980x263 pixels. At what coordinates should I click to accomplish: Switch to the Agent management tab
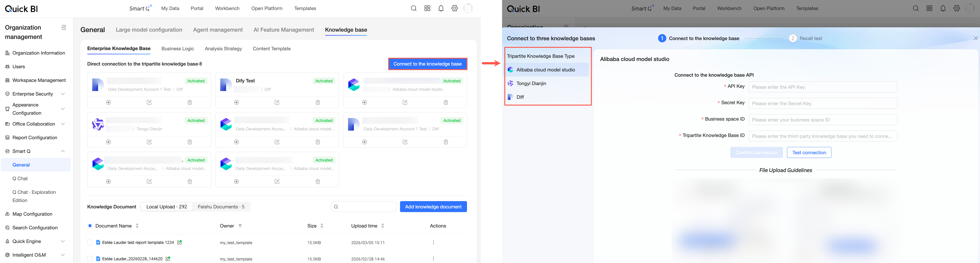(218, 30)
